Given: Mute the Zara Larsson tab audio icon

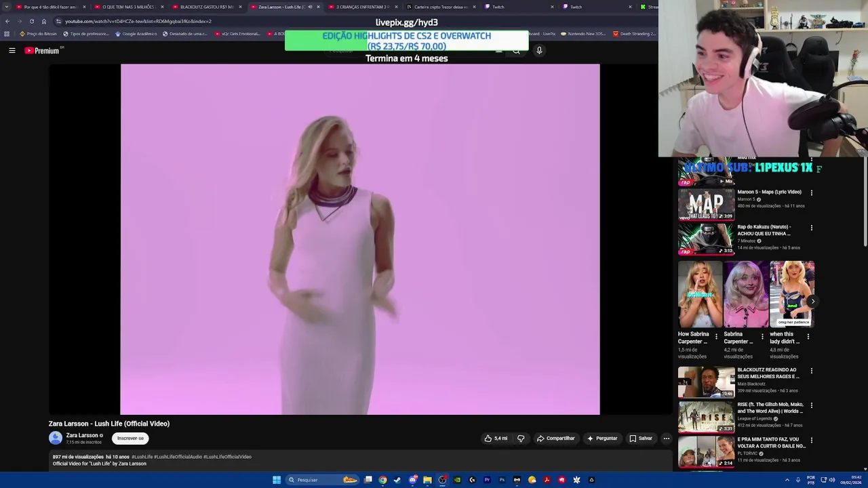Looking at the screenshot, I should click(x=310, y=7).
